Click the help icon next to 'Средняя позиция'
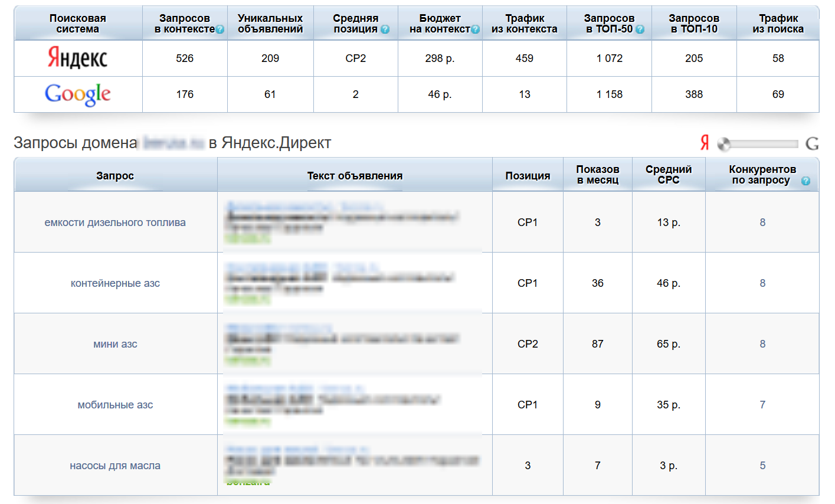Viewport: 835px width, 504px height. click(385, 30)
